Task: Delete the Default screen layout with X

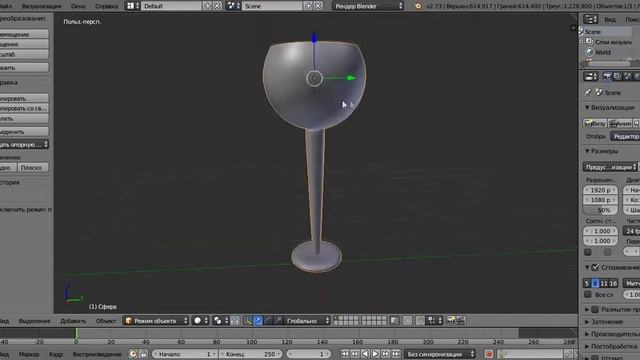Action: coord(217,6)
